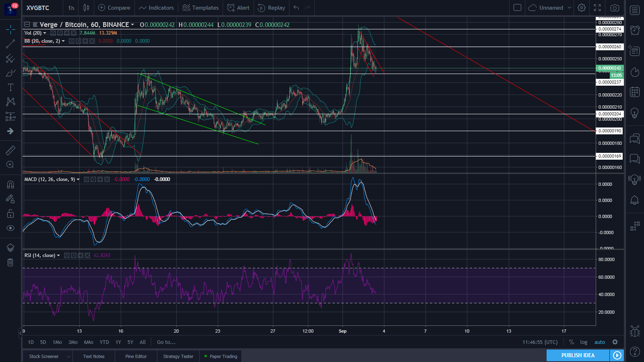Select the text annotation tool
The image size is (644, 362).
click(x=10, y=87)
